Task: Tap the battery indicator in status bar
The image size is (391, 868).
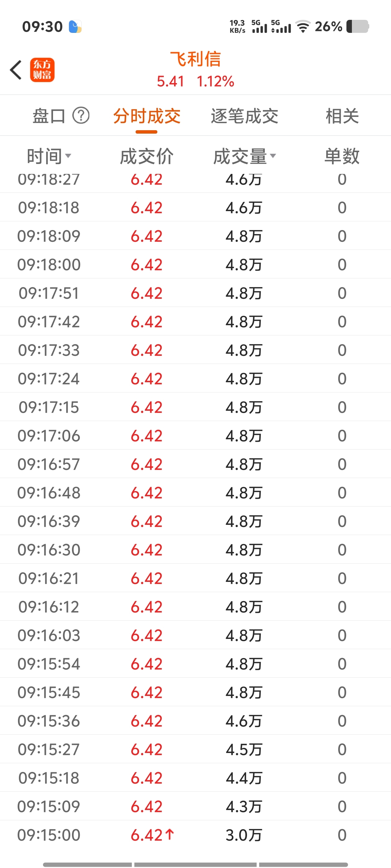Action: [357, 26]
